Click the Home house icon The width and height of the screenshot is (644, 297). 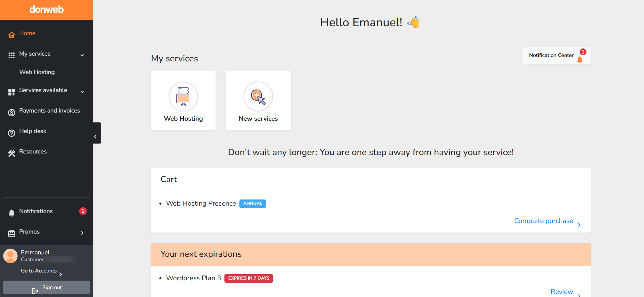pos(12,35)
